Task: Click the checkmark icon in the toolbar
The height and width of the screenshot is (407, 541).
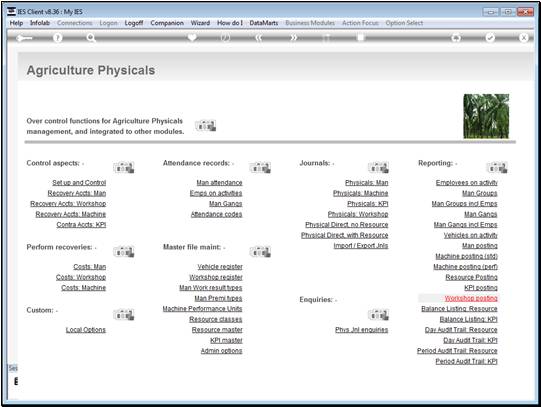Action: [x=490, y=38]
